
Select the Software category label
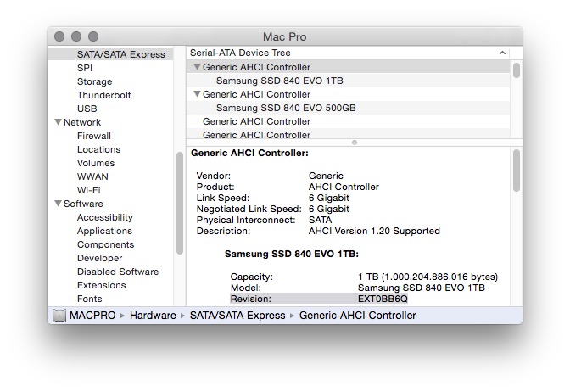click(83, 204)
